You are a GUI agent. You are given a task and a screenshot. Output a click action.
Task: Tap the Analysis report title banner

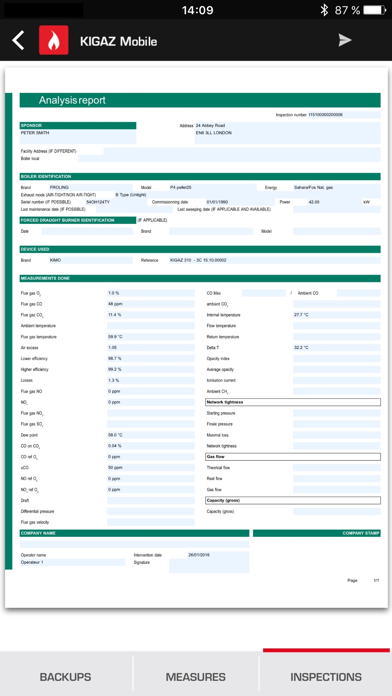click(200, 100)
